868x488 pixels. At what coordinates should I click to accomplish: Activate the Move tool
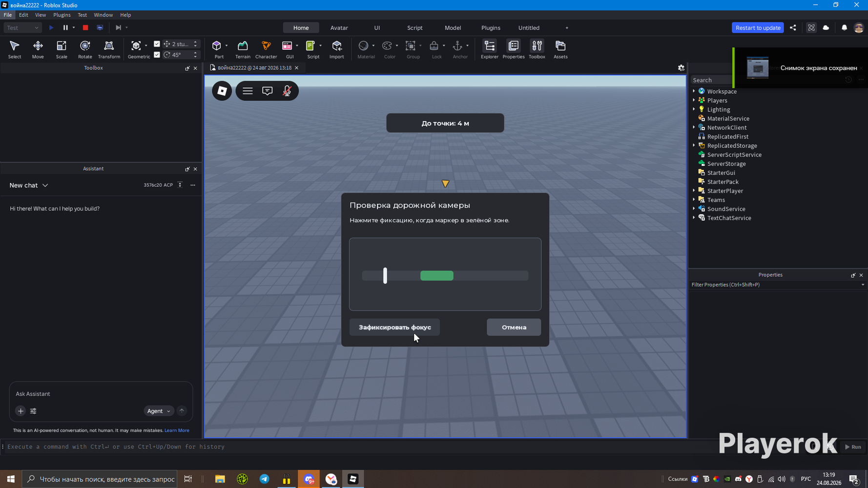pyautogui.click(x=38, y=49)
